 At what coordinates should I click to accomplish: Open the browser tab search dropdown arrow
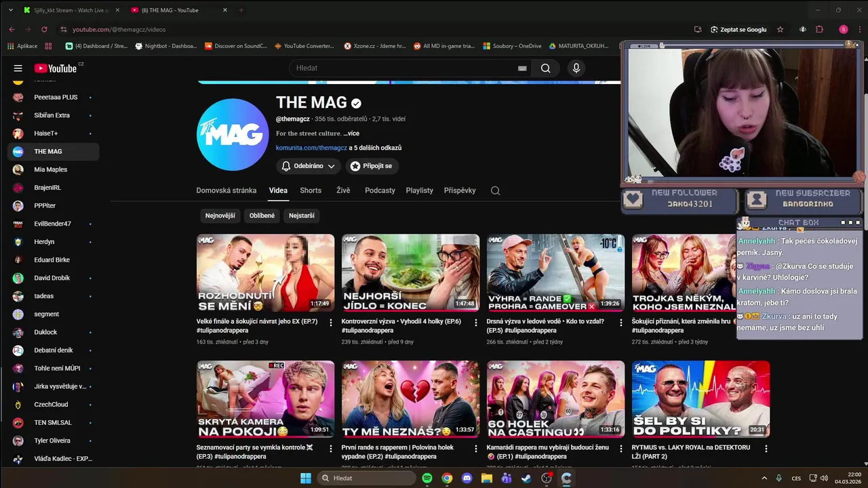click(x=10, y=10)
